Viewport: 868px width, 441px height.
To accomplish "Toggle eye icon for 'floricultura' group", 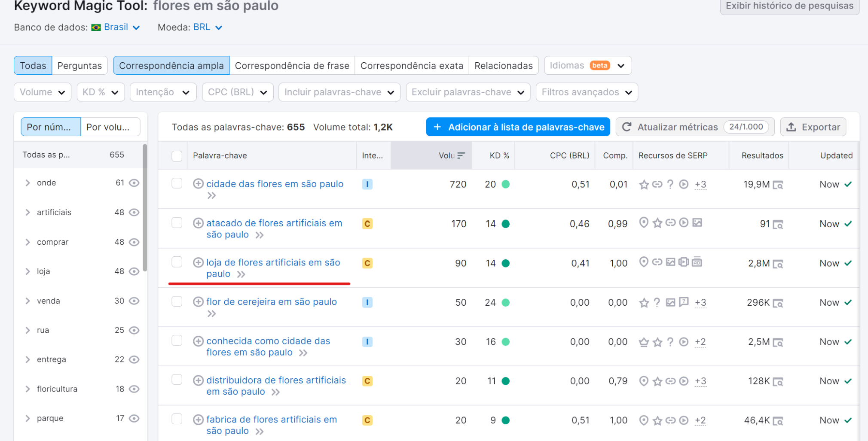I will [134, 389].
